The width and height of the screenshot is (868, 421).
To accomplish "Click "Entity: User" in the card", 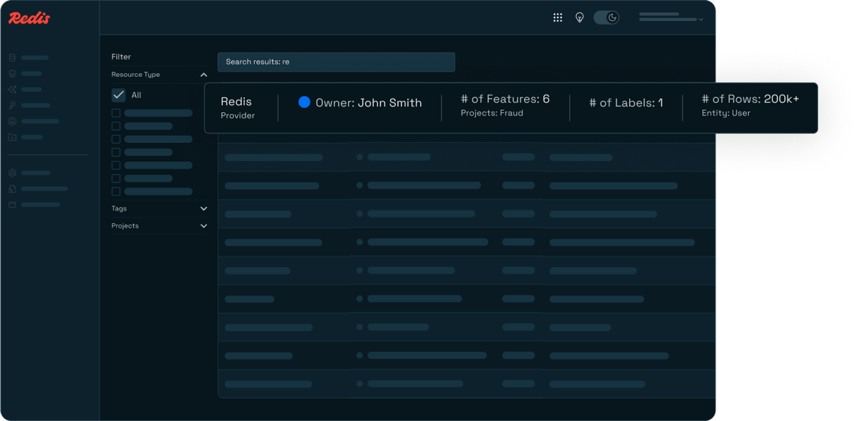I will pos(726,113).
